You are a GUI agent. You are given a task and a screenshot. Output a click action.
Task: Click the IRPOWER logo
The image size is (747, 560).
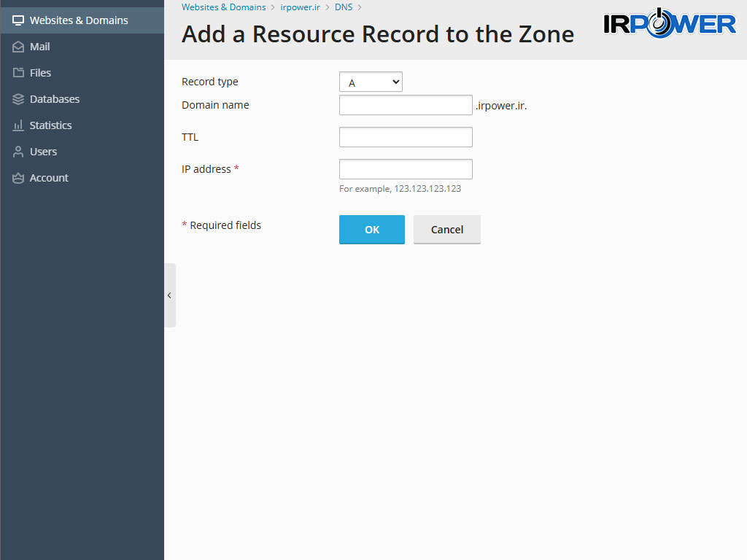pyautogui.click(x=670, y=23)
